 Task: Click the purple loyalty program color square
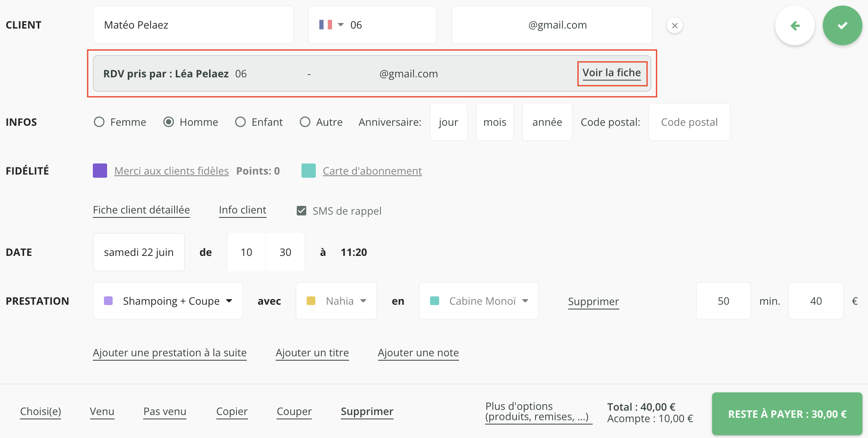(100, 171)
